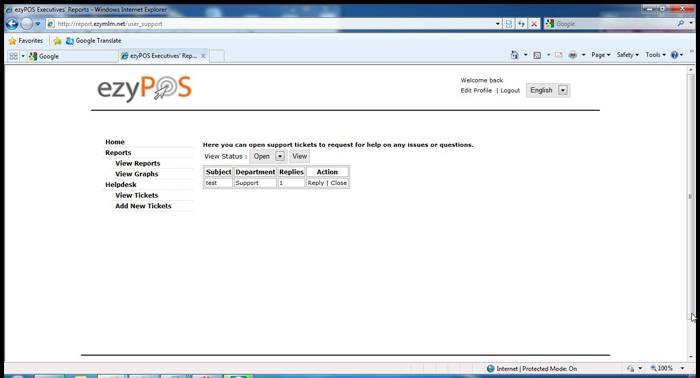Open View Reports in the sidebar

click(x=138, y=163)
